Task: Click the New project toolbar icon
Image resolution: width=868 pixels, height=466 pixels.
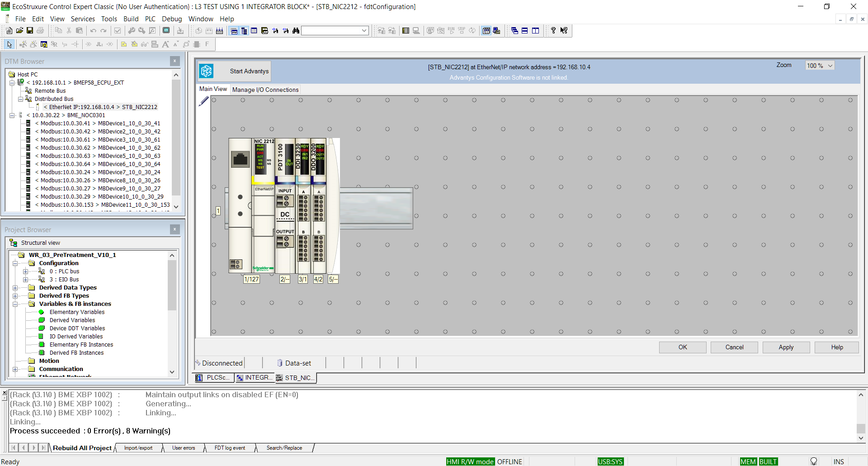Action: (9, 31)
